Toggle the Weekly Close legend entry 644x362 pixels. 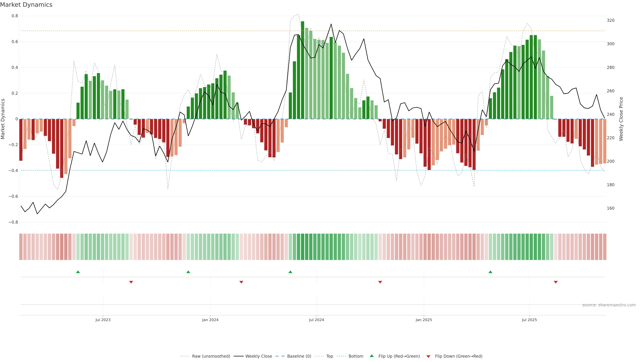coord(258,356)
